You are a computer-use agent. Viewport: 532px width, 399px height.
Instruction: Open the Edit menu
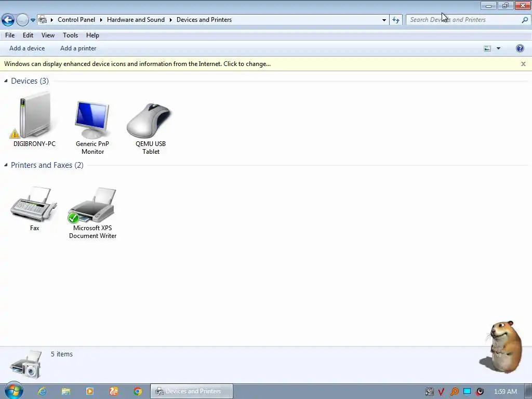tap(28, 35)
